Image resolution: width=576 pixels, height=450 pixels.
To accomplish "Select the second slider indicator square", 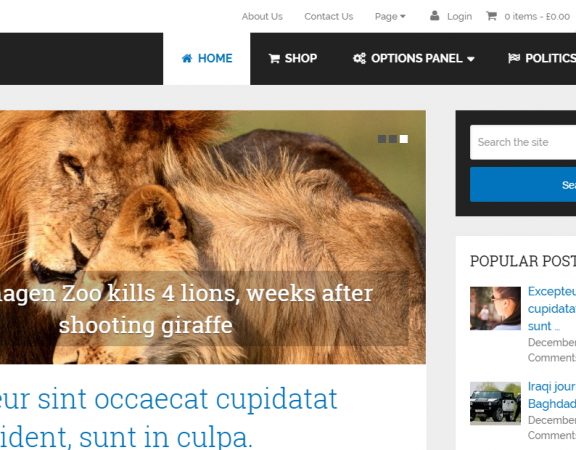I will pyautogui.click(x=393, y=139).
